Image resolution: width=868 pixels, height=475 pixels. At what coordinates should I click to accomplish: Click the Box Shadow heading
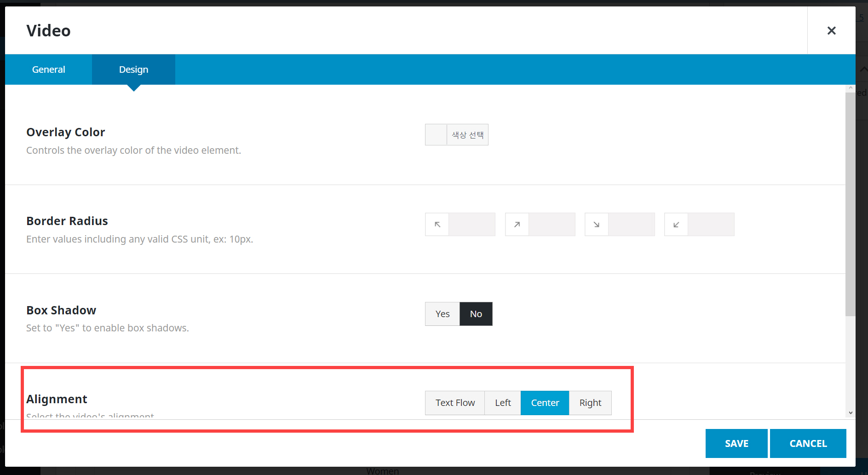click(x=61, y=310)
